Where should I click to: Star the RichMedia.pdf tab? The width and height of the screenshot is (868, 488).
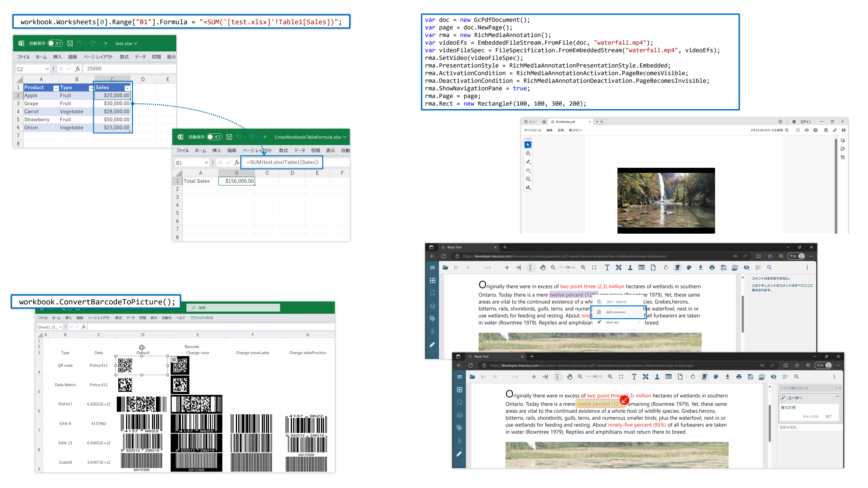click(x=553, y=122)
